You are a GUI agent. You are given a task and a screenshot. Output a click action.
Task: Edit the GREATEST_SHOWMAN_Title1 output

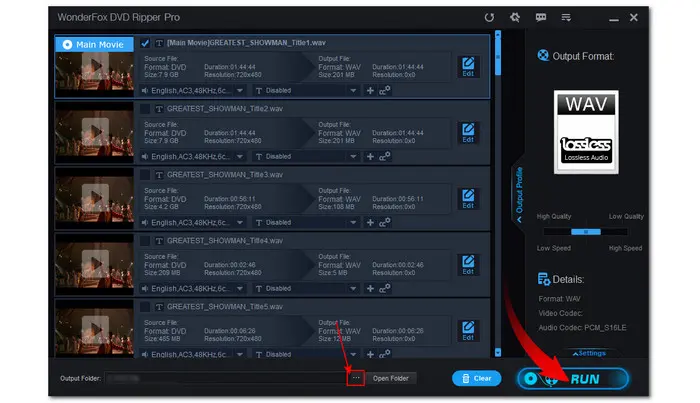pos(468,66)
